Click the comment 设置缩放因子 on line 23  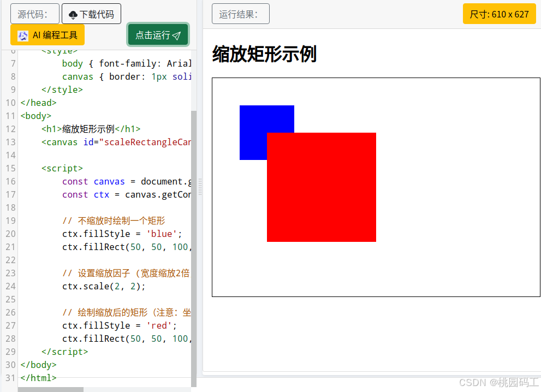(126, 273)
